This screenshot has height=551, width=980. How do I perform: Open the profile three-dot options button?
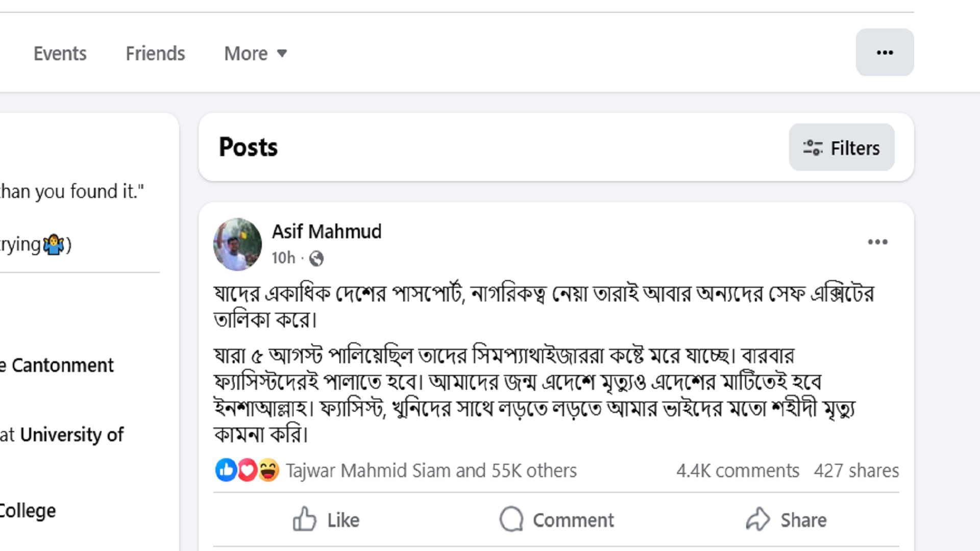coord(885,53)
